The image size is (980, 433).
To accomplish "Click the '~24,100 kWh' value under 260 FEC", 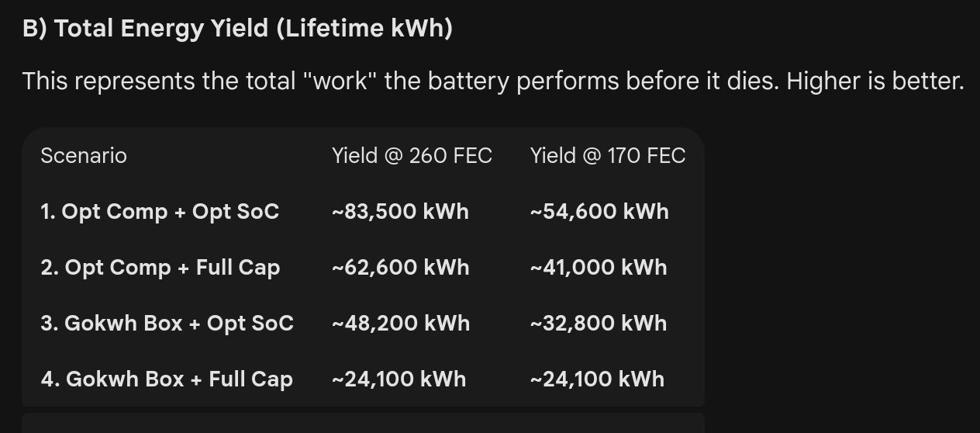I will coord(399,379).
